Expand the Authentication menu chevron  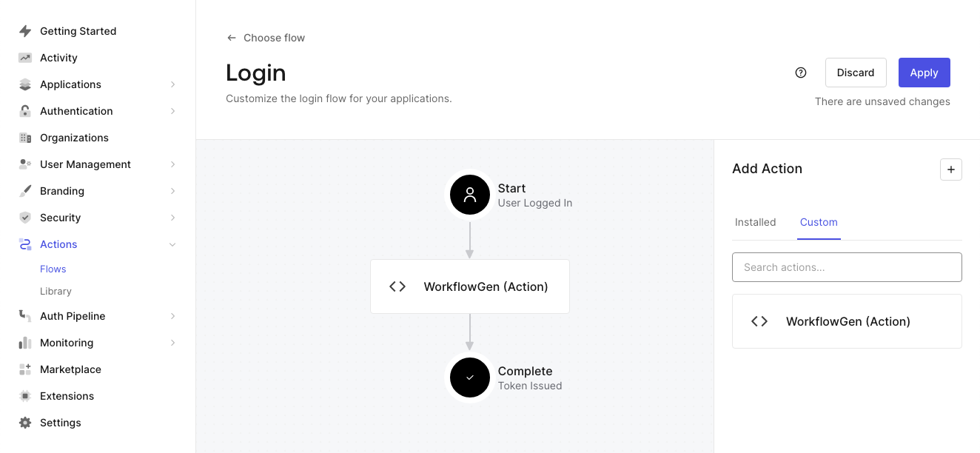(x=172, y=111)
